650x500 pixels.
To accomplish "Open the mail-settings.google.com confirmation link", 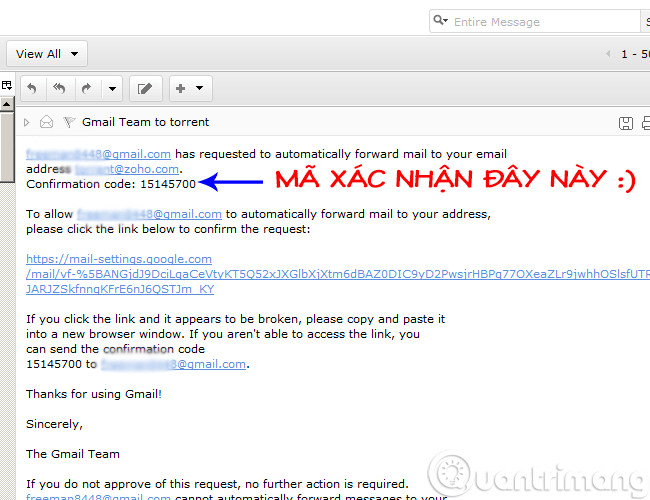I will [x=119, y=259].
